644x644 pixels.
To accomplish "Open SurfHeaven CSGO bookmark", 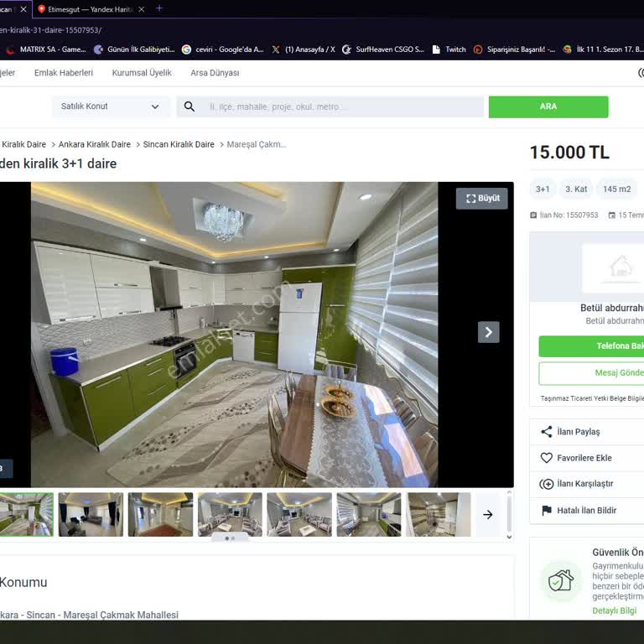I will coord(383,49).
